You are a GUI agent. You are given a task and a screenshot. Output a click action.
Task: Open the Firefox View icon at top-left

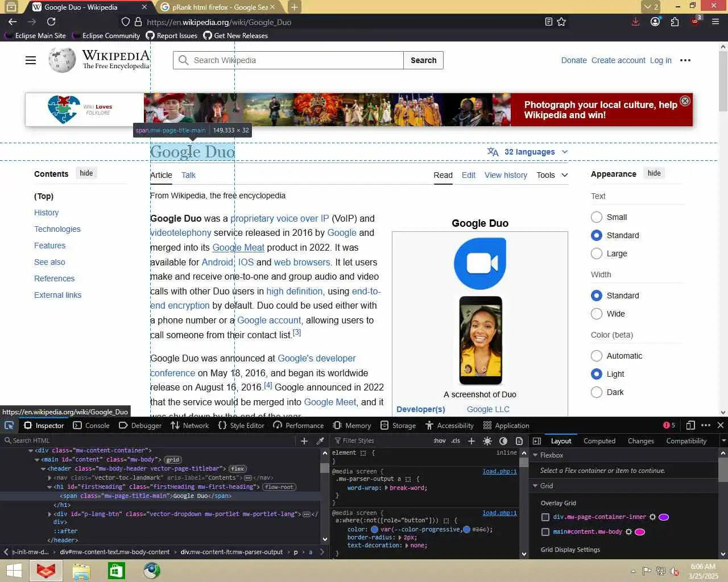click(x=11, y=7)
